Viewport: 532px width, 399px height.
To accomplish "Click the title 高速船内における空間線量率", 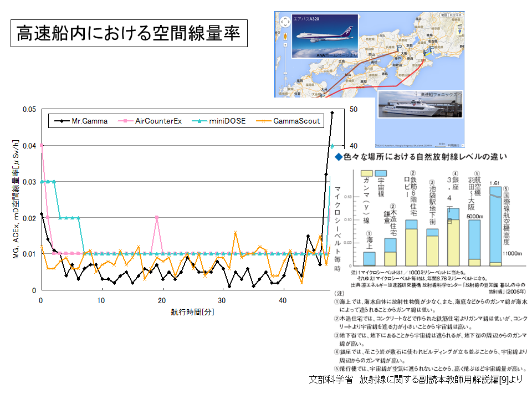I will coord(129,33).
